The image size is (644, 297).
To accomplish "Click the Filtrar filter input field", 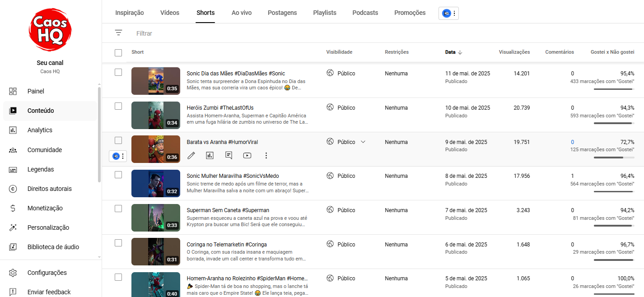I will (x=387, y=33).
